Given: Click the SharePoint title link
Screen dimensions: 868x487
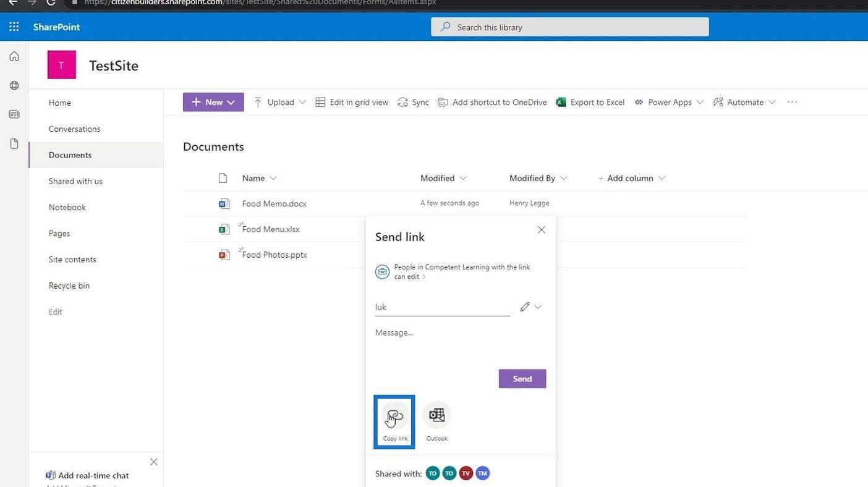Looking at the screenshot, I should point(56,27).
